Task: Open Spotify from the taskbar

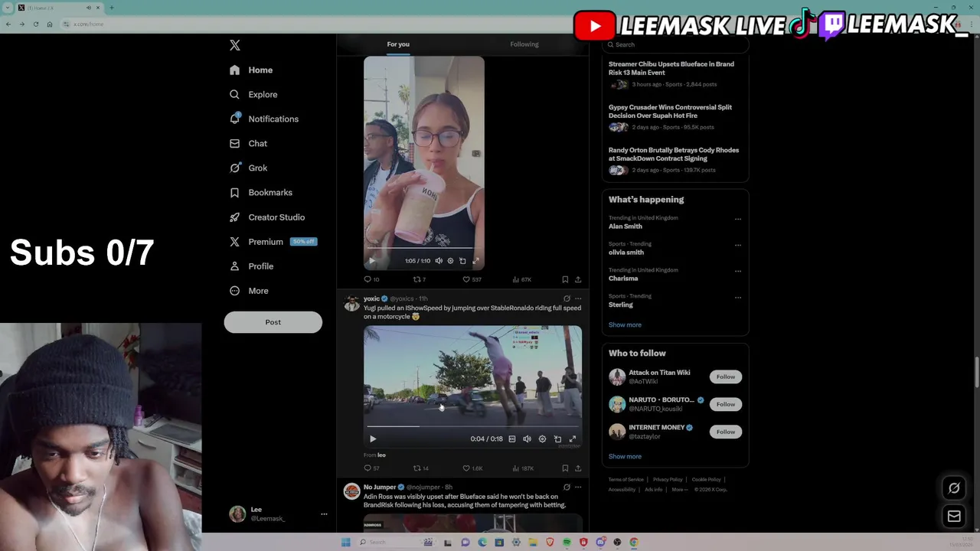Action: [567, 543]
